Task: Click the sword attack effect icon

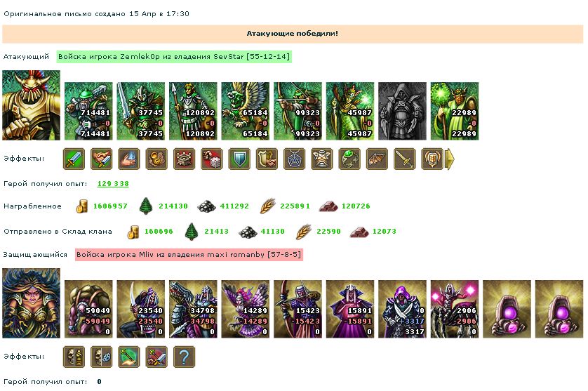Action: 74,159
